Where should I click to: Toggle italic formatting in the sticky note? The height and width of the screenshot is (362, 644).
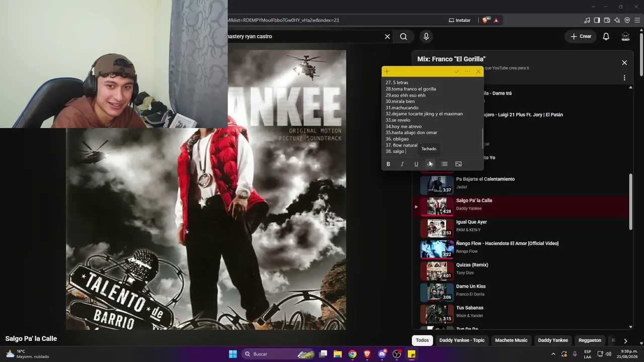tap(402, 164)
